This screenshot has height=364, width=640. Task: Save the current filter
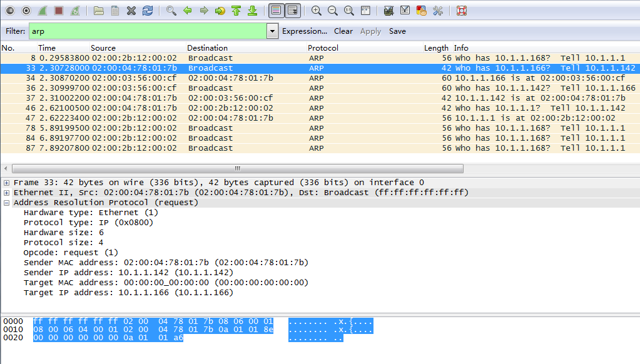point(397,31)
